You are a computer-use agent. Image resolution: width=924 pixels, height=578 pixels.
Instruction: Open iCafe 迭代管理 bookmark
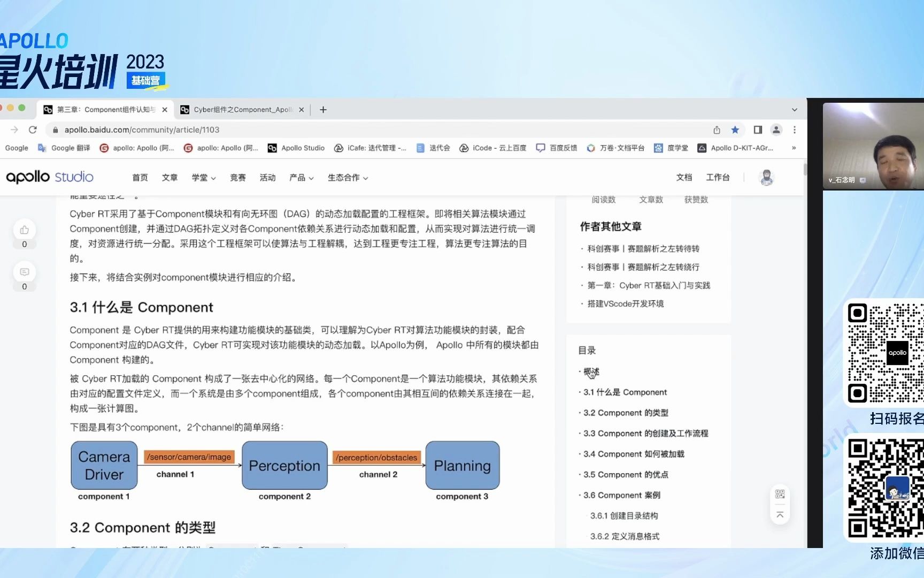(x=370, y=148)
